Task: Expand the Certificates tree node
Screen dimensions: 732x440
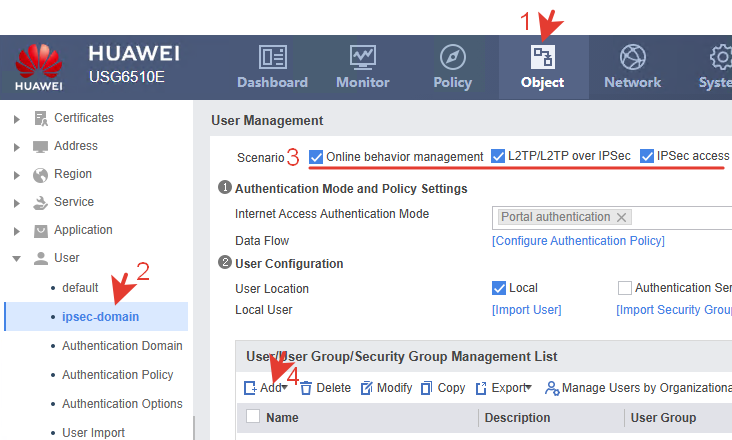Action: tap(16, 118)
